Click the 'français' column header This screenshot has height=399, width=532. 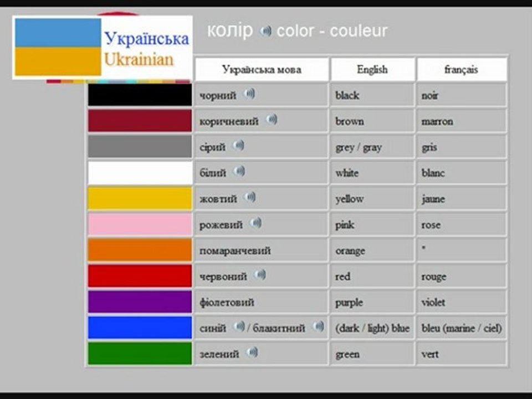tap(462, 70)
